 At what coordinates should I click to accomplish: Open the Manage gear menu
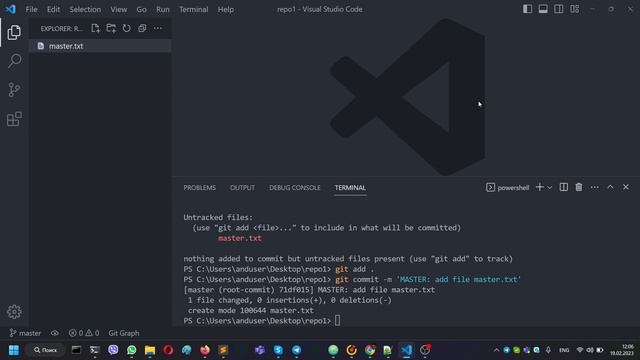tap(14, 312)
